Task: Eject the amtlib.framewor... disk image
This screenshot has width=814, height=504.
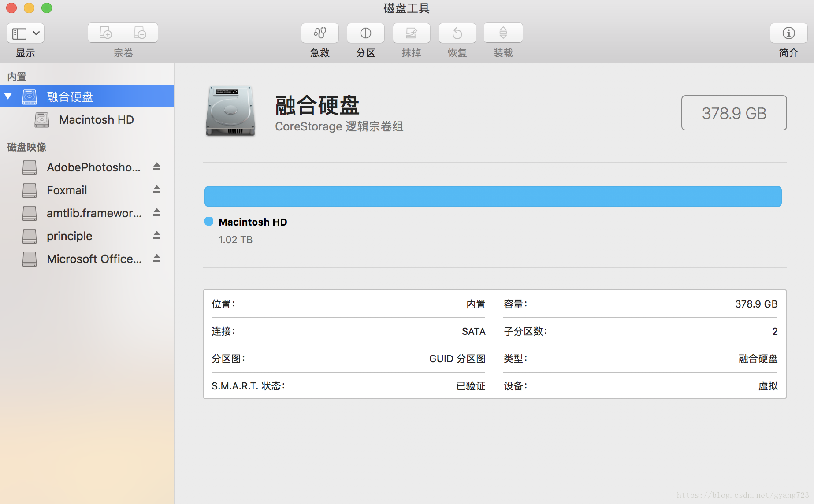Action: 157,212
